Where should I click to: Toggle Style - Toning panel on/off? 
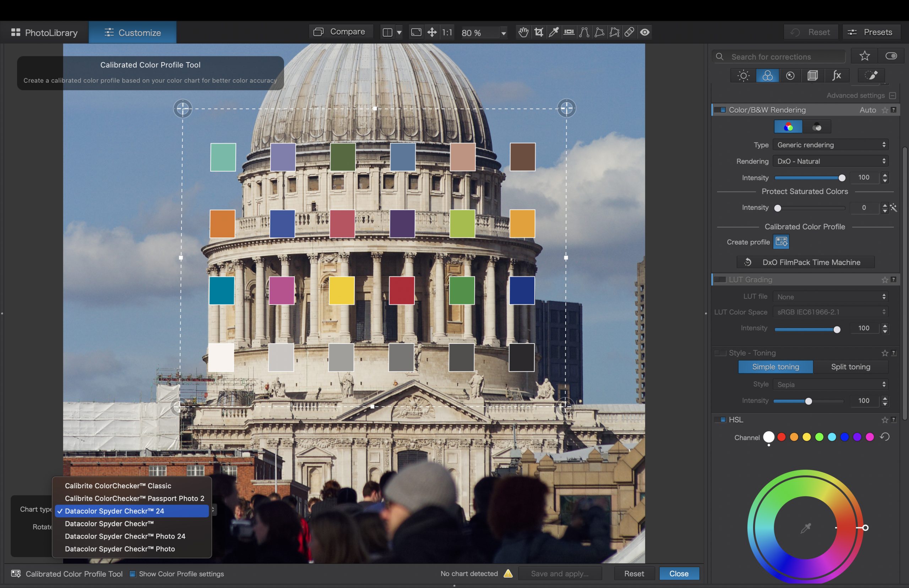(722, 352)
